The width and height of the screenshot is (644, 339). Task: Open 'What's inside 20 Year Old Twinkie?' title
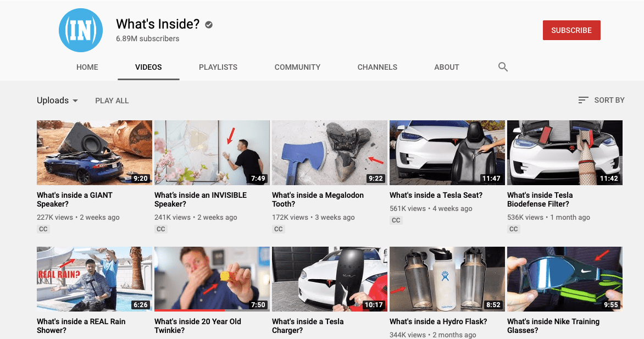point(198,326)
